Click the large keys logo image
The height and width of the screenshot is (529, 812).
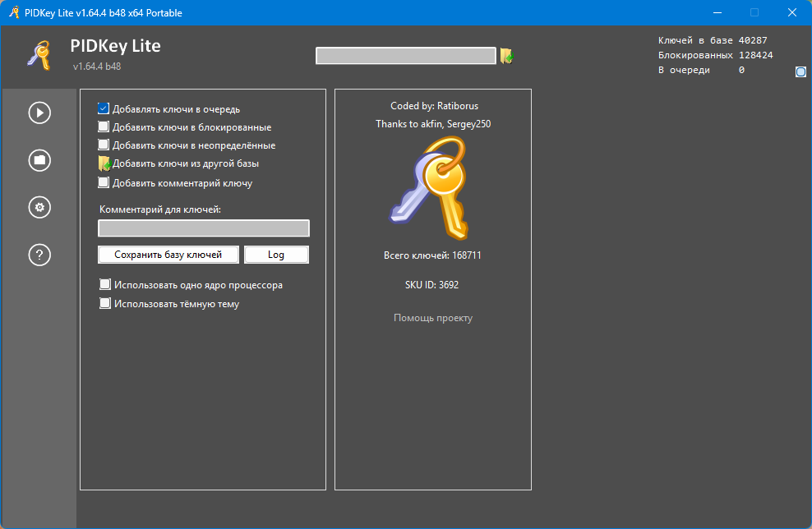[x=429, y=188]
